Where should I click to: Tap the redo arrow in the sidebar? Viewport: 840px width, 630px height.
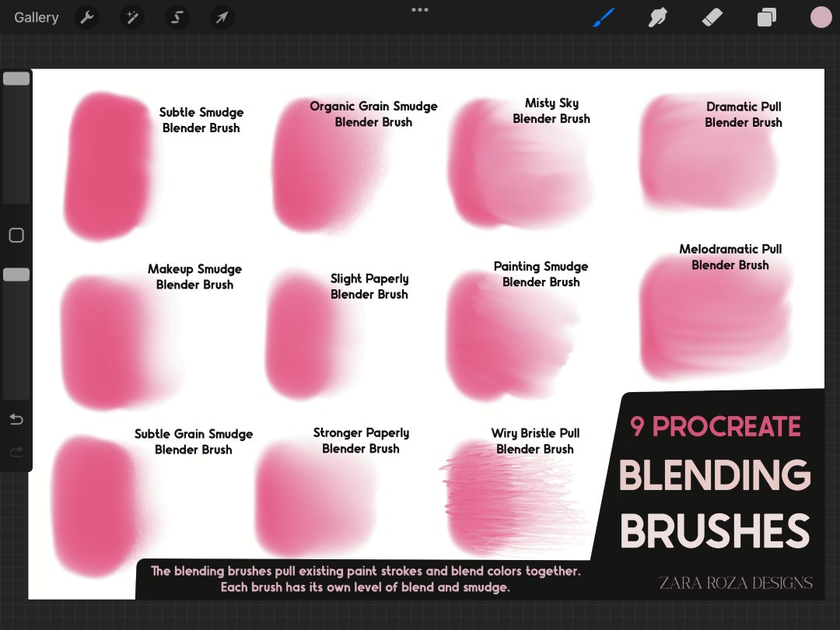point(16,451)
